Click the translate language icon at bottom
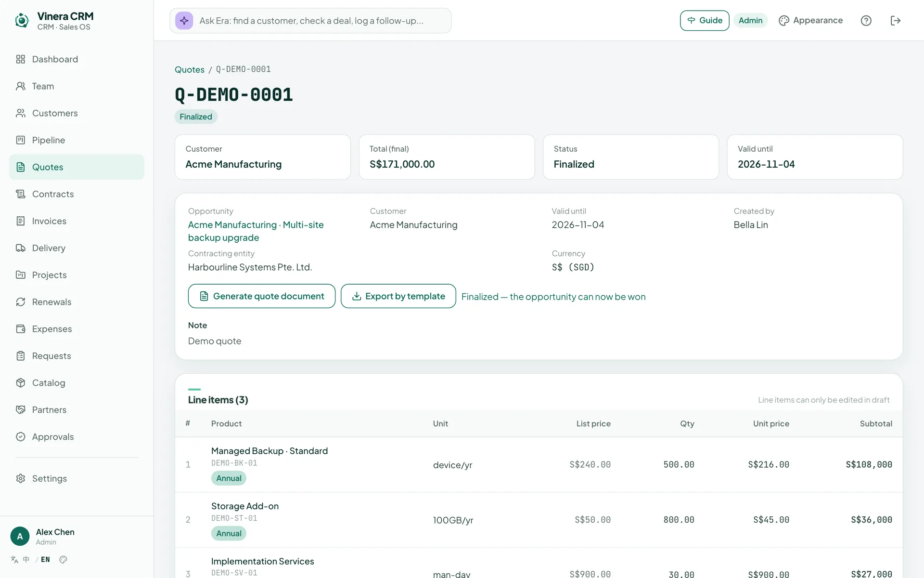924x578 pixels. [x=14, y=560]
